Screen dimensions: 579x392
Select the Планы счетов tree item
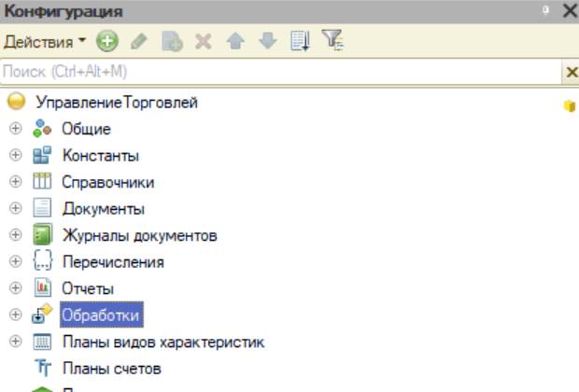pyautogui.click(x=112, y=369)
